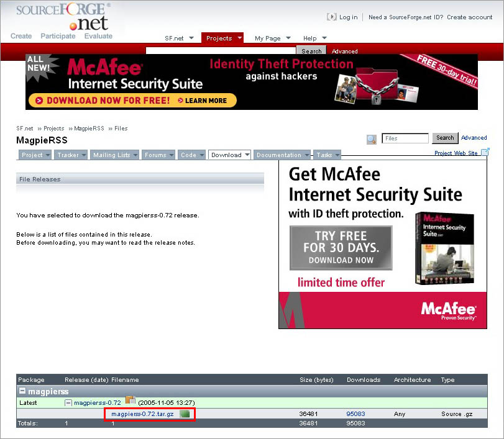504x439 pixels.
Task: Click the Project Web Site link
Action: pos(456,153)
